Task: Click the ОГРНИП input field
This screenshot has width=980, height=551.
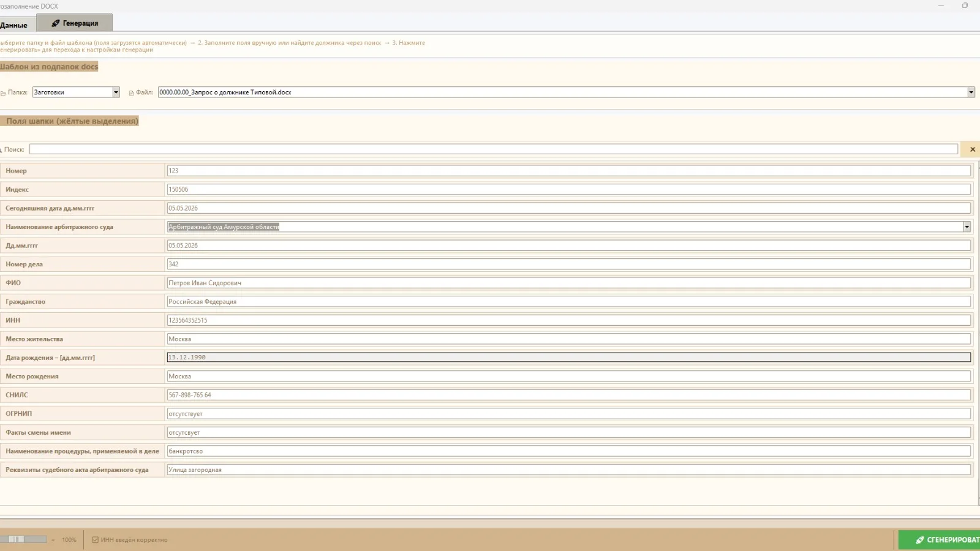Action: point(569,414)
